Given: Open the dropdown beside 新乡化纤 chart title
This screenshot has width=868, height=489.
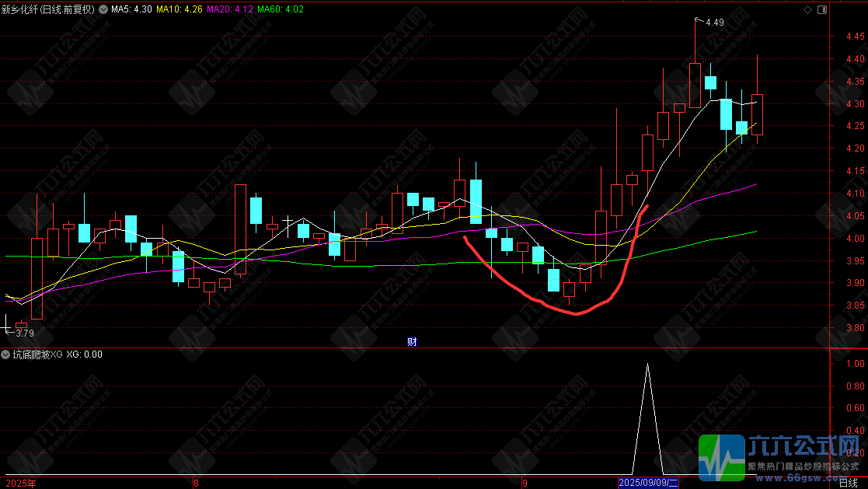Looking at the screenshot, I should (x=103, y=9).
